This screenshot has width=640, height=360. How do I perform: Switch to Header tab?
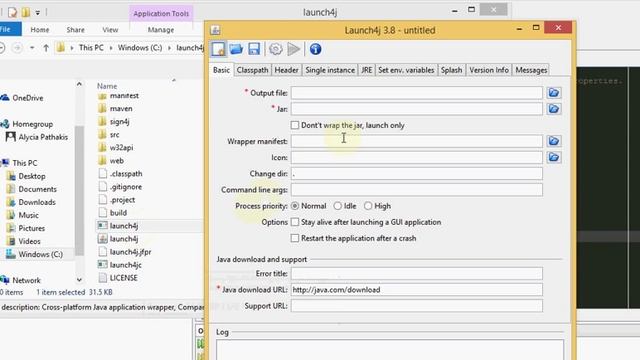(x=286, y=70)
